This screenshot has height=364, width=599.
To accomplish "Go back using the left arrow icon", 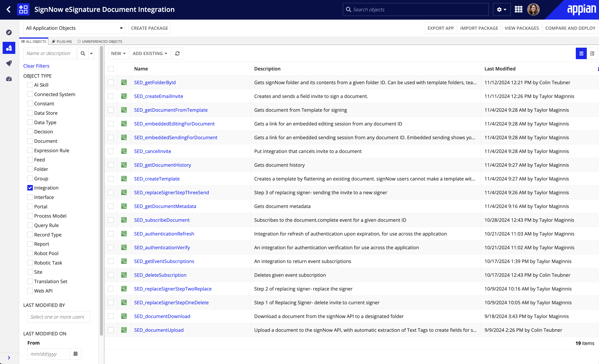I will tap(8, 9).
